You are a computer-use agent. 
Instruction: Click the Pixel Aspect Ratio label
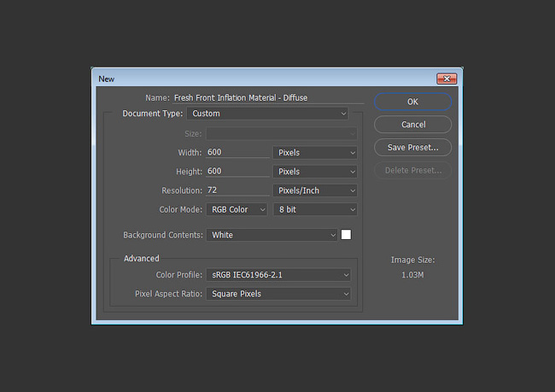(168, 294)
